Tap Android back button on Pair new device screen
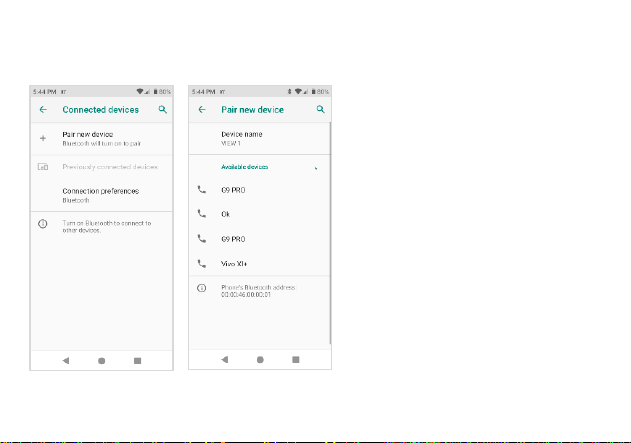 tap(225, 359)
